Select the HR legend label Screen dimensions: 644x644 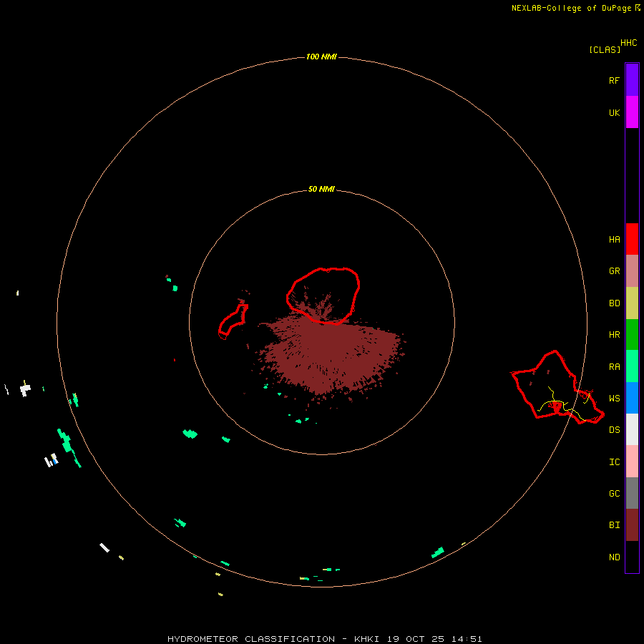point(614,335)
